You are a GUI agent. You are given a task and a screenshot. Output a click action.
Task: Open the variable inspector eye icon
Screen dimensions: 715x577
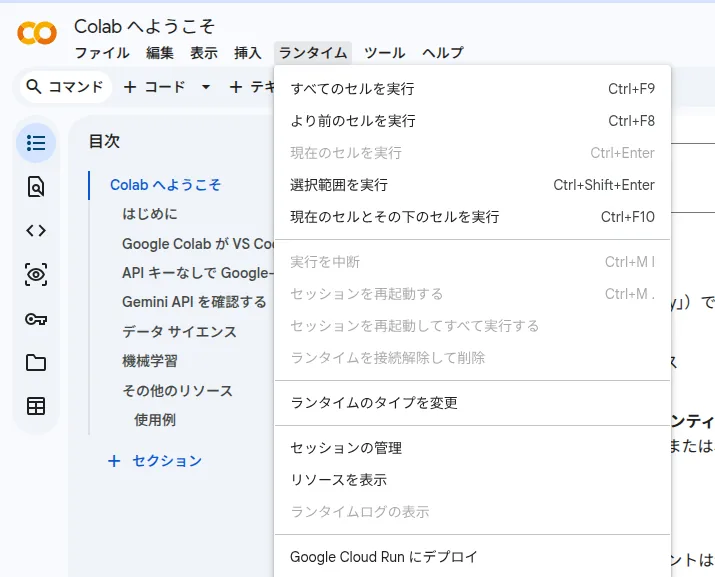coord(36,274)
